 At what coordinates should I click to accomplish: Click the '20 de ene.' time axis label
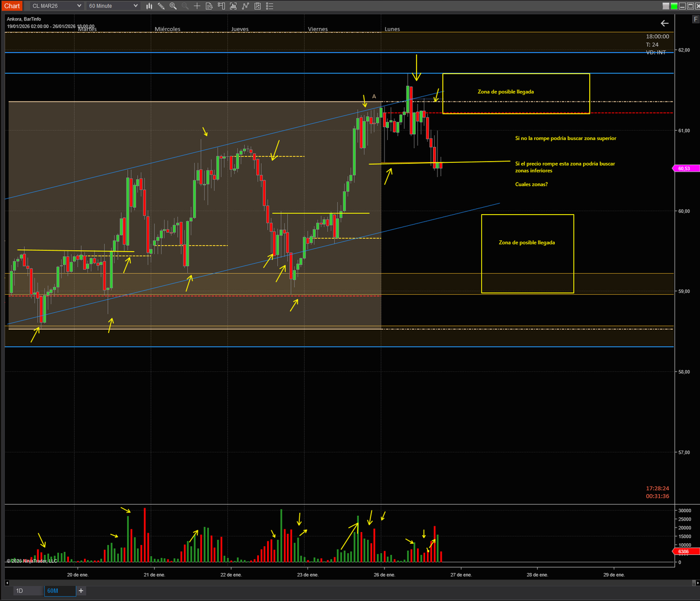pyautogui.click(x=78, y=575)
